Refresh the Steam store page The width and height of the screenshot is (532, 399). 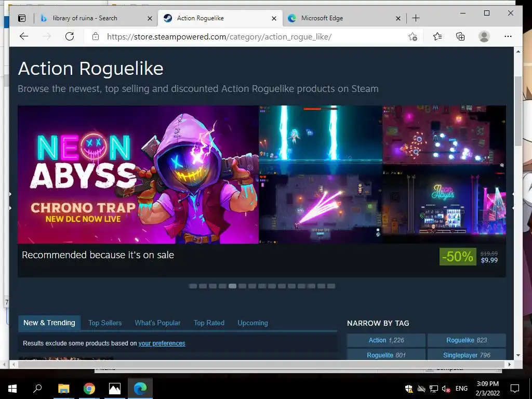(x=70, y=36)
